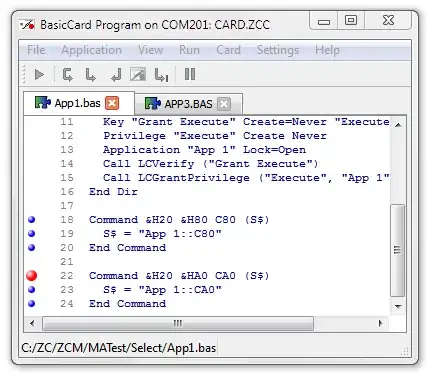Click code line 13 Application "App 1" Lock=Open
Screen dimensions: 427x374
(204, 150)
